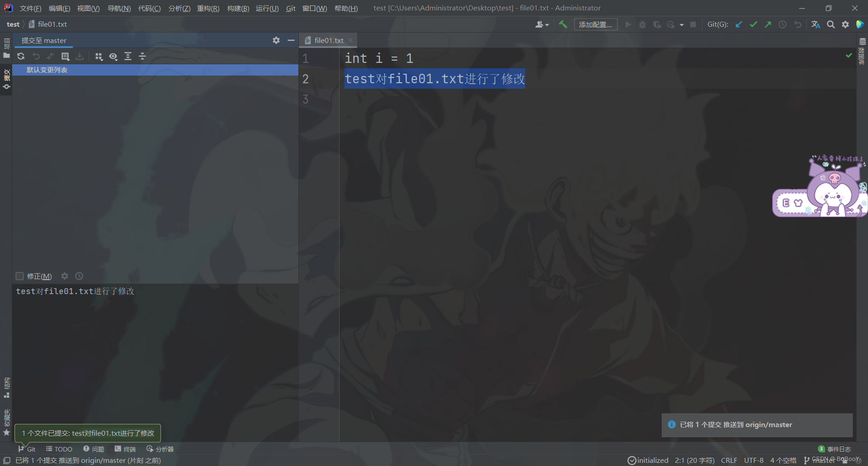Open commit panel gear settings

pyautogui.click(x=276, y=40)
